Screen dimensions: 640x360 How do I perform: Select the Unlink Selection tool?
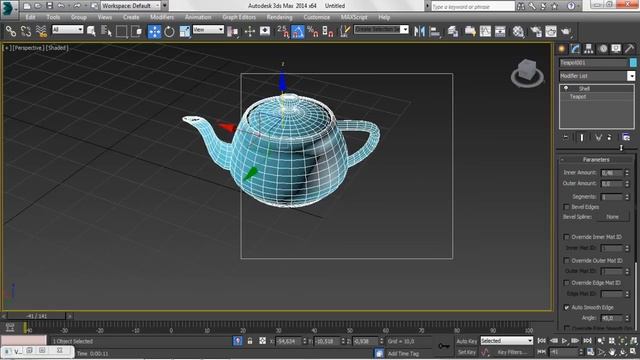click(x=26, y=31)
